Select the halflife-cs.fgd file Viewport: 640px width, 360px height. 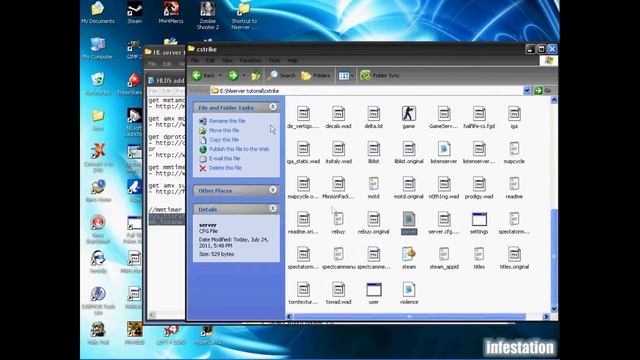(x=479, y=118)
